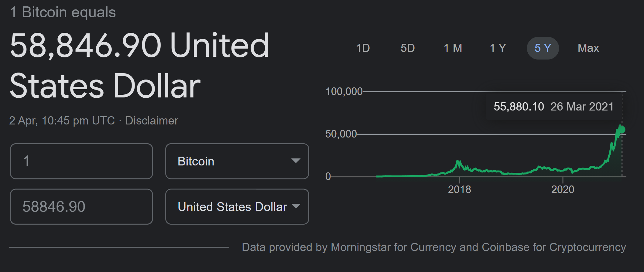Screen dimensions: 644x272
Task: Open the Bitcoin currency dropdown
Action: [237, 161]
